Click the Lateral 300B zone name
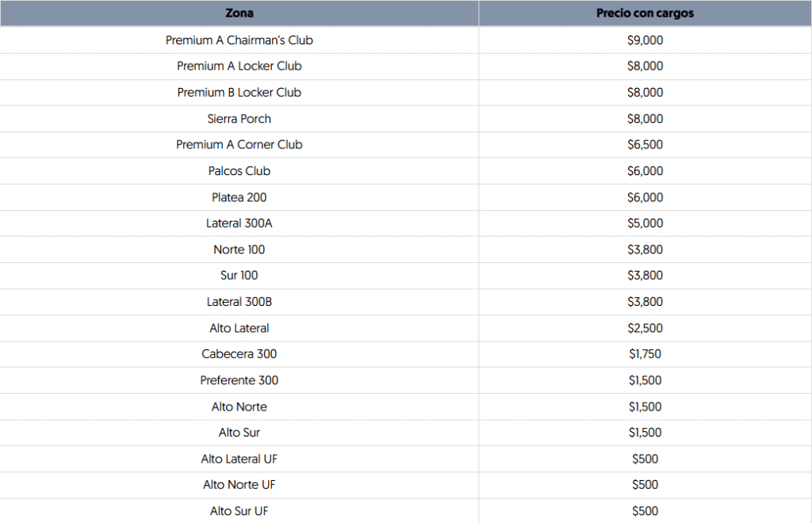This screenshot has height=523, width=812. click(x=239, y=302)
